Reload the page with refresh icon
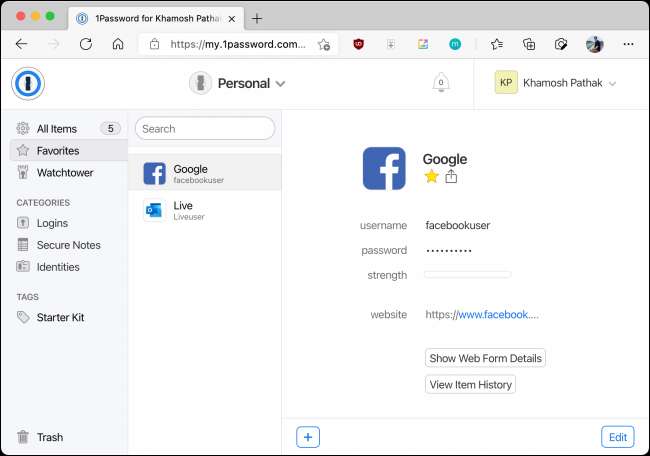This screenshot has width=650, height=456. 86,44
